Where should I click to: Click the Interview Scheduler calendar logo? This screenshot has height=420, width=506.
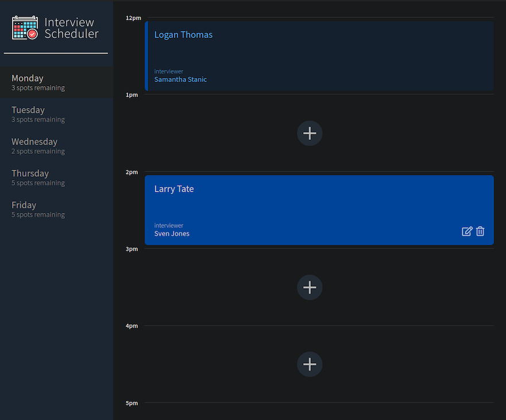click(x=25, y=28)
